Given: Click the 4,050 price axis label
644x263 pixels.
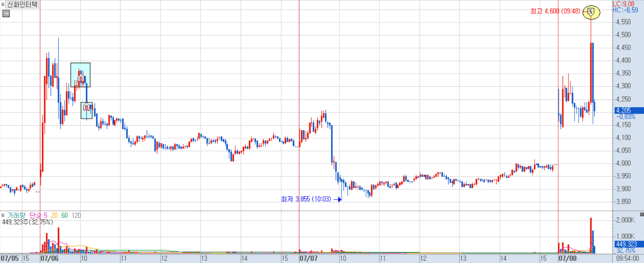Looking at the screenshot, I should (624, 150).
